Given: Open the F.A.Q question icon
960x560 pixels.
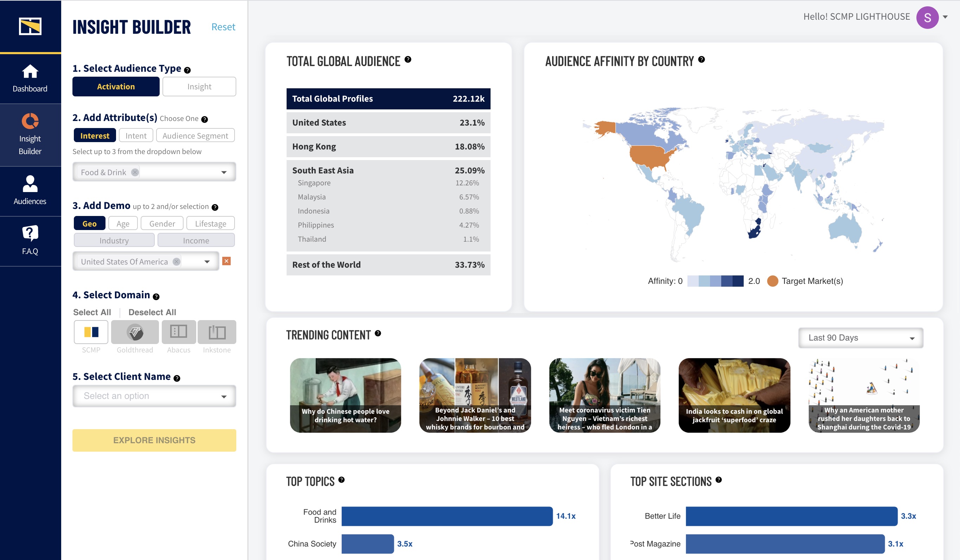Looking at the screenshot, I should click(x=30, y=233).
